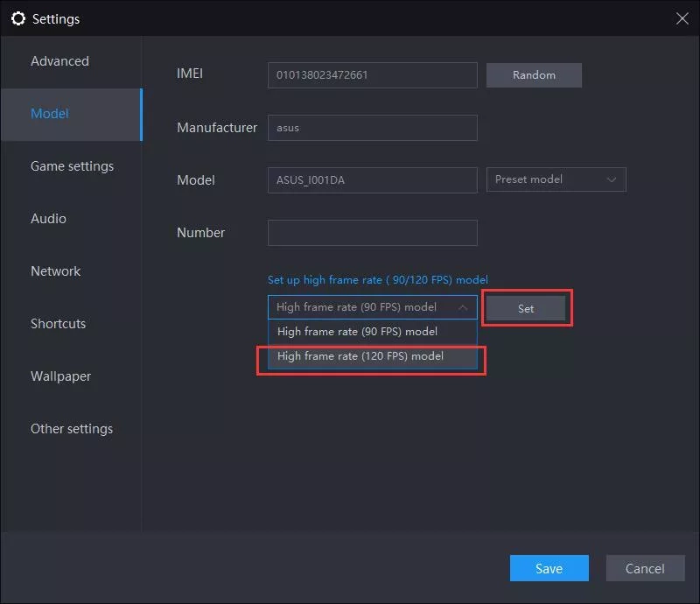Open the Audio settings tab

pos(48,219)
